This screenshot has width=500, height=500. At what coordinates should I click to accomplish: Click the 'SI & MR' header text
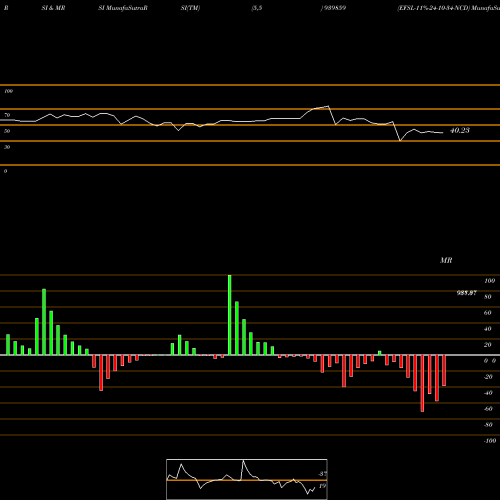click(53, 8)
